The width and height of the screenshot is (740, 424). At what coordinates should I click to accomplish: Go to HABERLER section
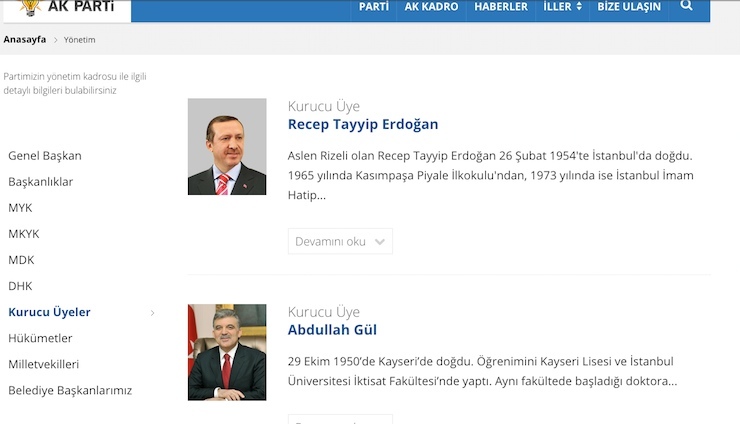coord(501,7)
